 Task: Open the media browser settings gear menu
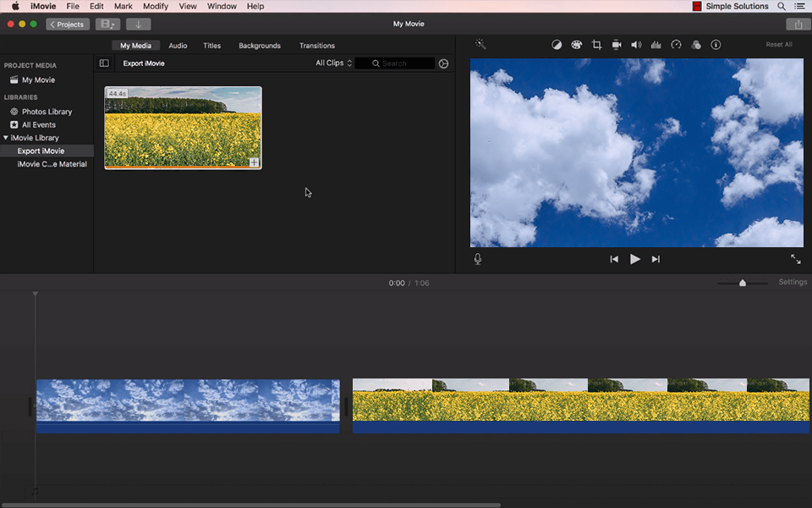[x=444, y=63]
